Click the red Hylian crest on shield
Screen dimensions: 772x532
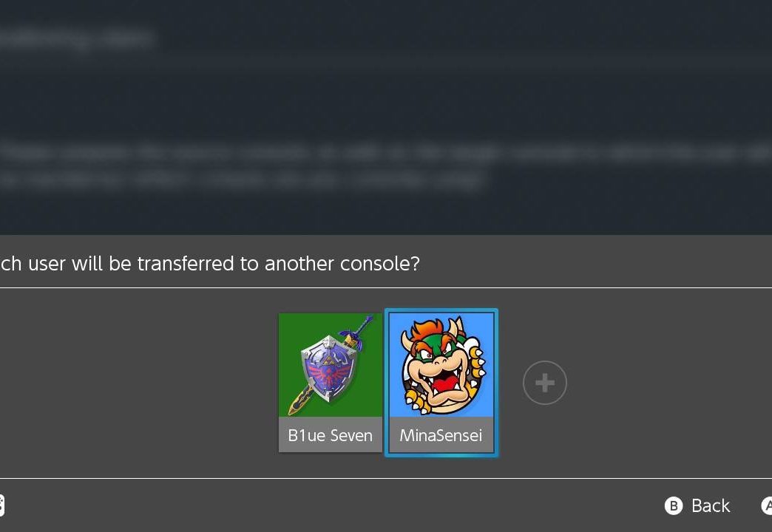click(328, 373)
